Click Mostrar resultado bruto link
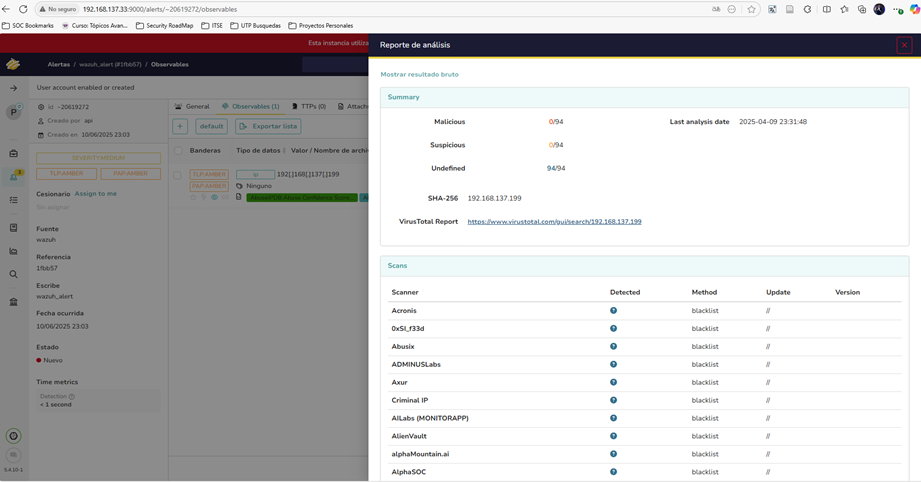921x482 pixels. point(419,75)
